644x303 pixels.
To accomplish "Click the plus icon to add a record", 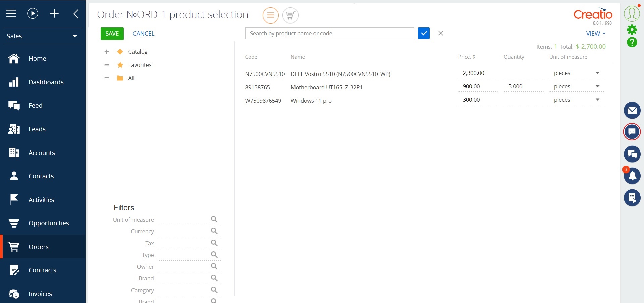I will coord(54,14).
